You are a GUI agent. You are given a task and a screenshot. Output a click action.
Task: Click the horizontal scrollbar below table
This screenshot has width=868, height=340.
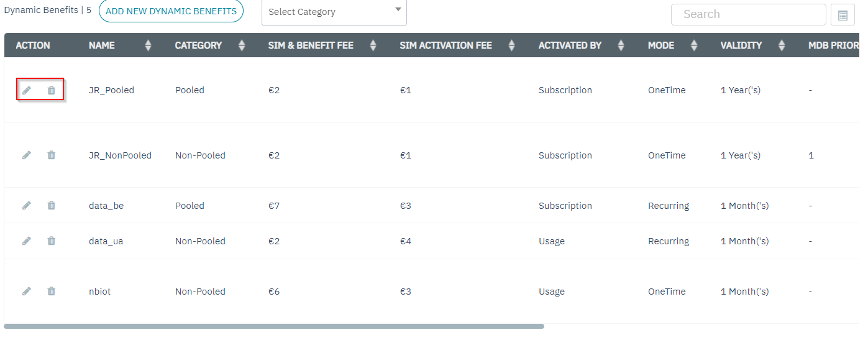coord(273,326)
